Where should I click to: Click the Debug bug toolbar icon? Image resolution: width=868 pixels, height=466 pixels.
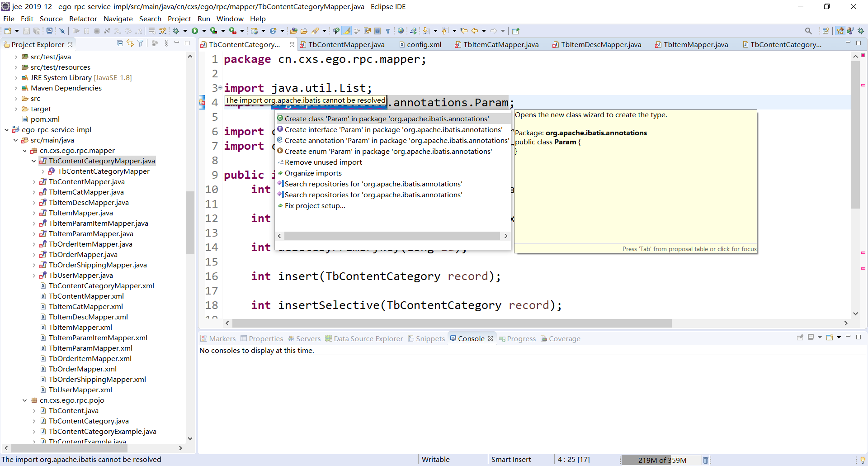pos(176,31)
